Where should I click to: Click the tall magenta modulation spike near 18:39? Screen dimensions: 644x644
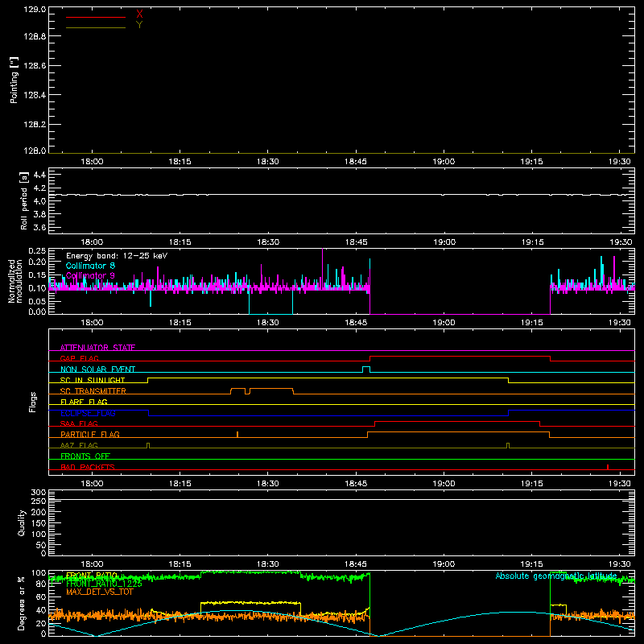coord(323,267)
